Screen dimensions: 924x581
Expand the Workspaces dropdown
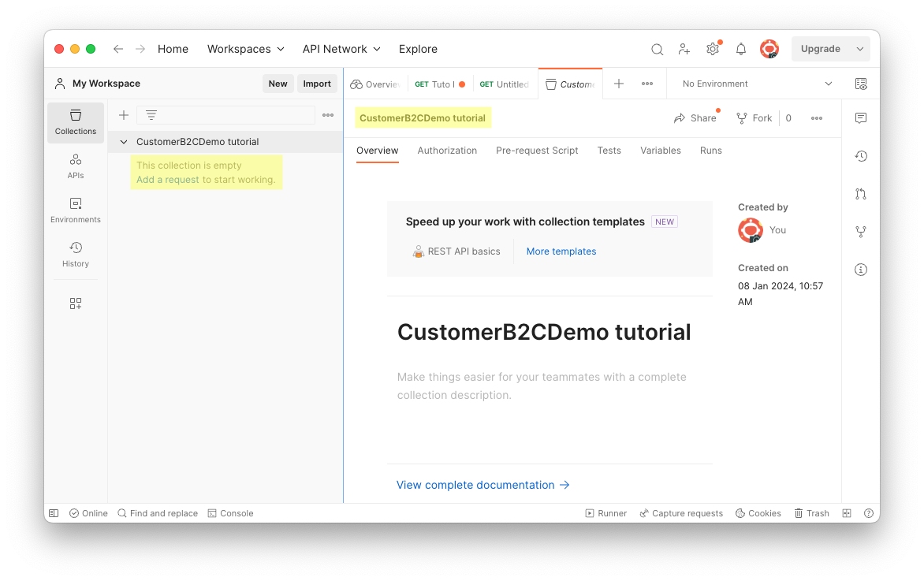click(246, 49)
